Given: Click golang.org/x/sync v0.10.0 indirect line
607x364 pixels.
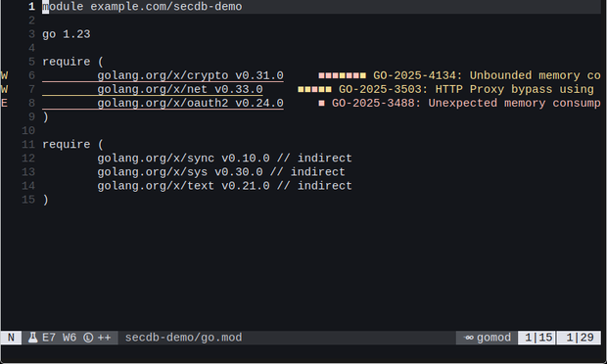Looking at the screenshot, I should point(224,159).
